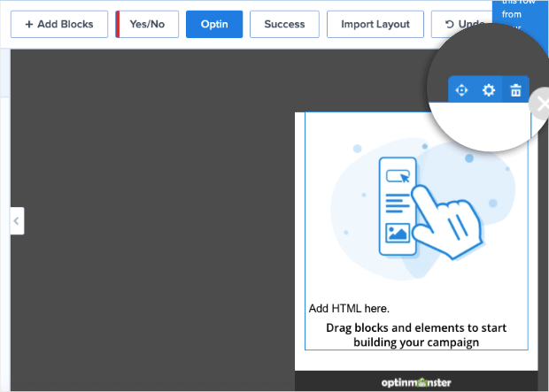
Task: Switch to the Yes/No view tab
Action: 147,24
